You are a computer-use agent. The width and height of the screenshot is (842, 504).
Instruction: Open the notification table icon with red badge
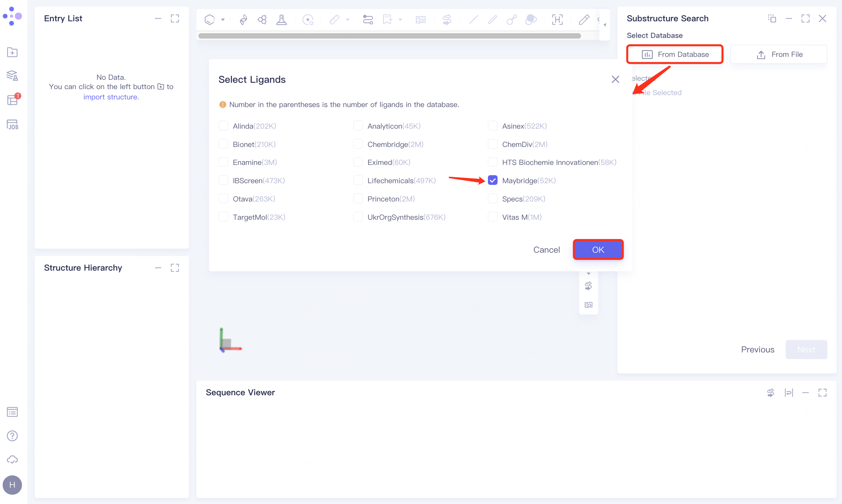12,100
